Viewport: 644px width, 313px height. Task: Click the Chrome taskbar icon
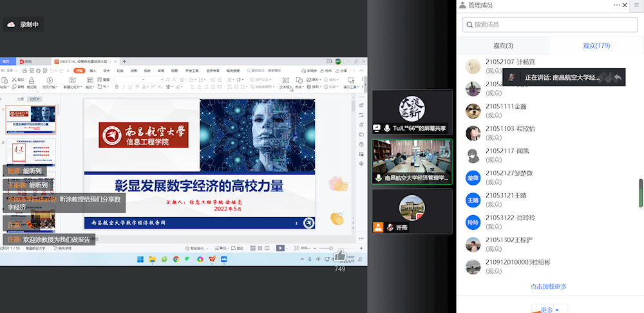[x=176, y=259]
